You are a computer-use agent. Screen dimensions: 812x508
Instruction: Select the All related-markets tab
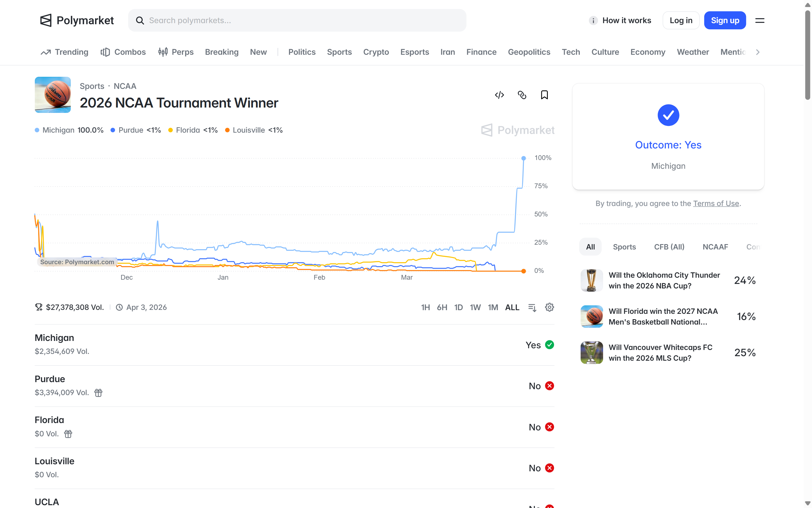pyautogui.click(x=590, y=247)
